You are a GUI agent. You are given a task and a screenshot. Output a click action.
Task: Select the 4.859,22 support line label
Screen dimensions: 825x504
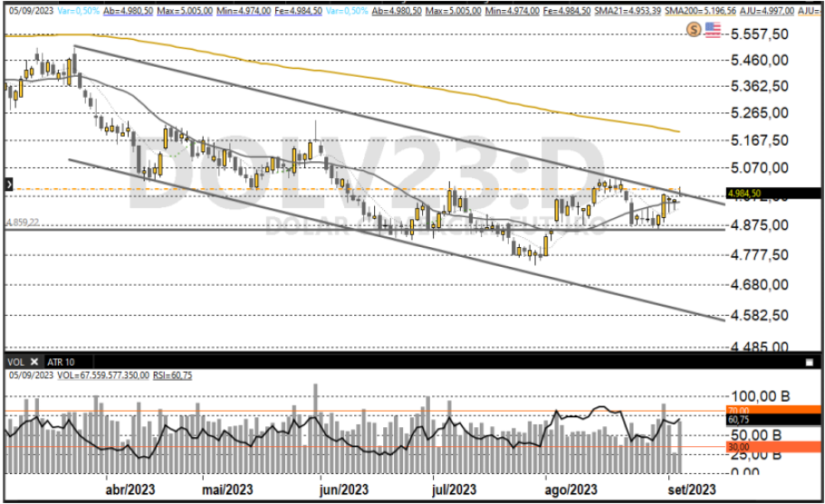click(23, 222)
